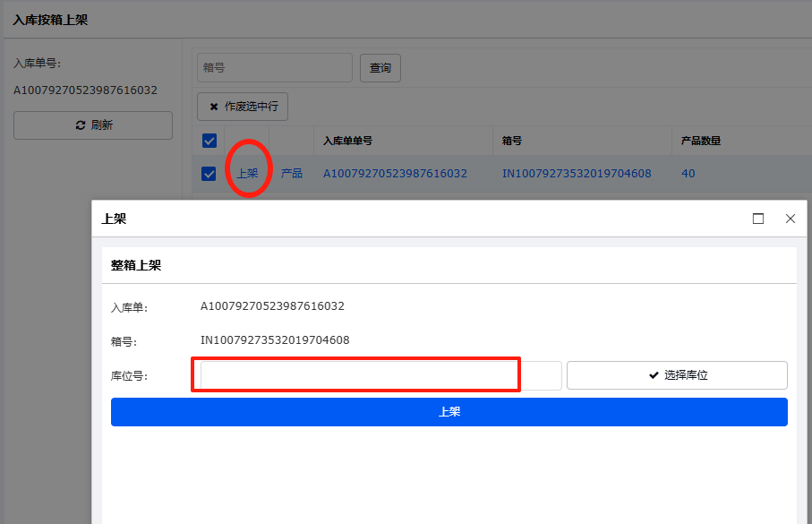Click the 查询 search button
This screenshot has height=524, width=812.
click(x=380, y=68)
